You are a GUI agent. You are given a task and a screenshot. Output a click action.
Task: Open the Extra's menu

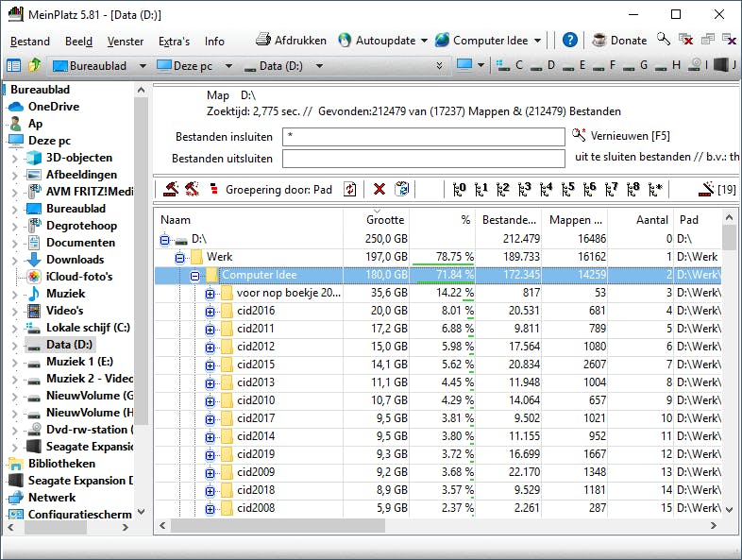click(174, 42)
